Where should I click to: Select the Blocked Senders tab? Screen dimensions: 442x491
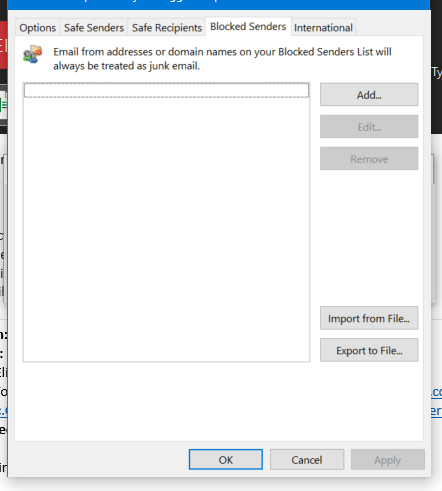[248, 27]
